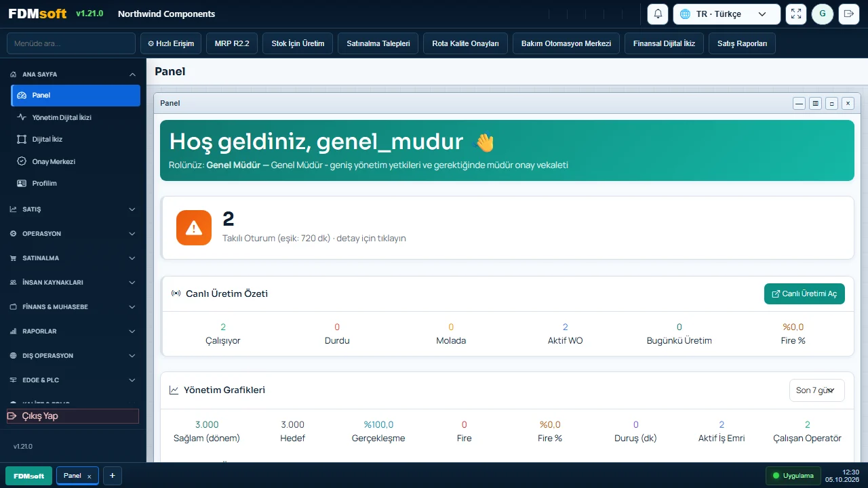Open the FDMsoft start button in taskbar

[x=28, y=476]
